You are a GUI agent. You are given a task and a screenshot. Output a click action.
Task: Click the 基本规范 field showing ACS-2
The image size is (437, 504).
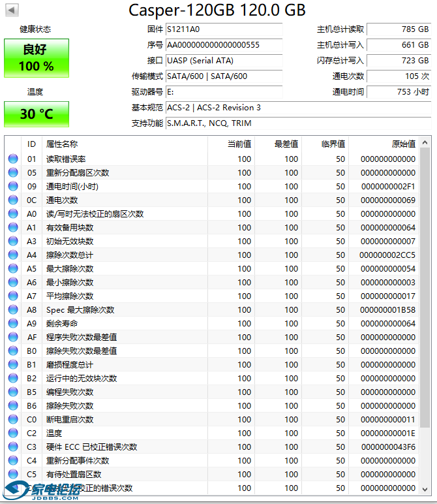(298, 108)
